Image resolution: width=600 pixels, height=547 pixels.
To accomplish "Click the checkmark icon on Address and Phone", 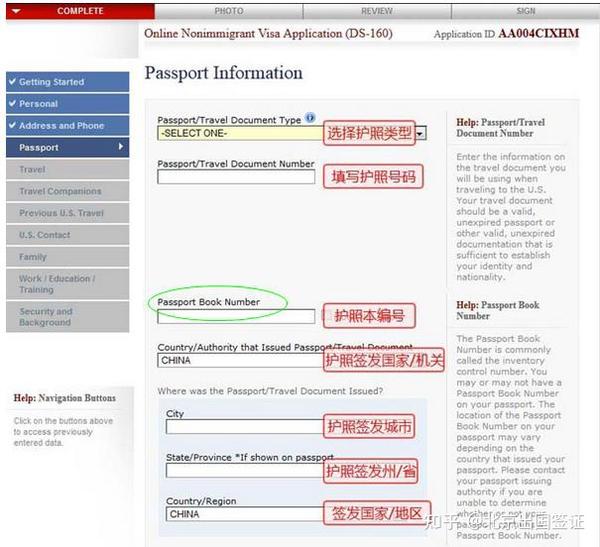I will tap(13, 125).
